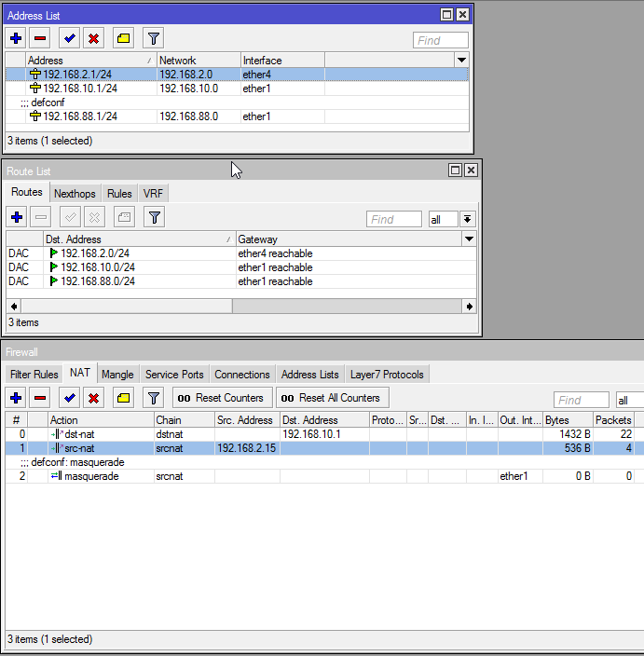Screen dimensions: 644x656
Task: Open column dropdown in Address List header
Action: pyautogui.click(x=461, y=61)
